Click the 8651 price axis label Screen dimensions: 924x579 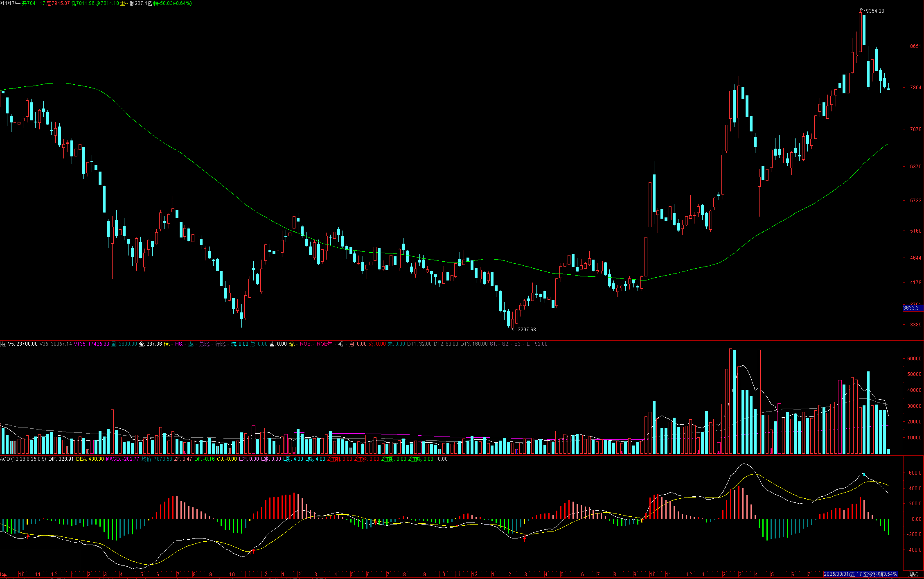[915, 46]
